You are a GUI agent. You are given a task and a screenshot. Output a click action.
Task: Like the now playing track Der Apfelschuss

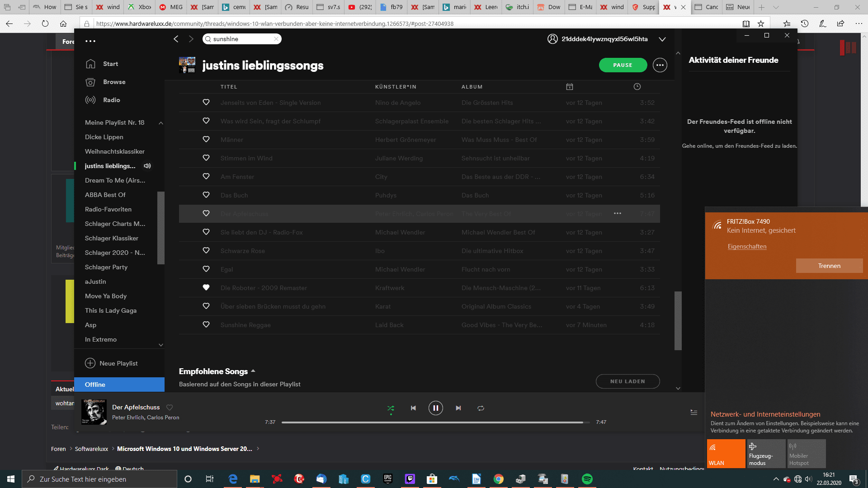point(170,407)
